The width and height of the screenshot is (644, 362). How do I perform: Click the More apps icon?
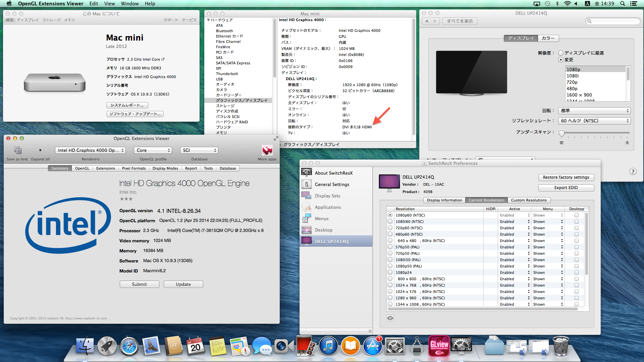267,150
